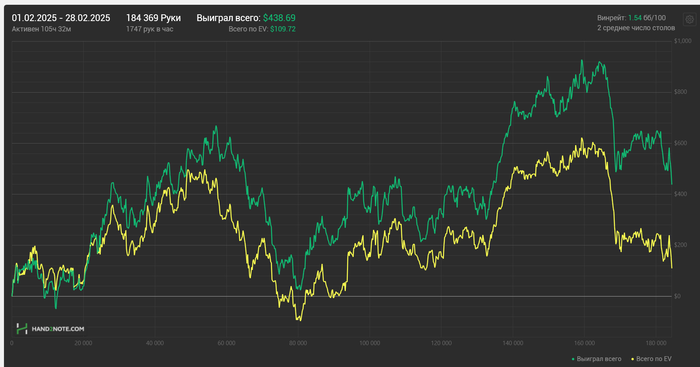This screenshot has height=367, width=700.
Task: Toggle the yellow 'Всего по EV' legend dot
Action: (x=633, y=359)
